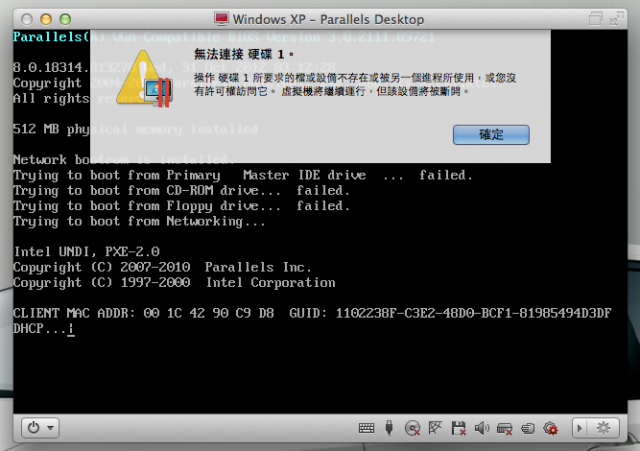Image resolution: width=640 pixels, height=451 pixels.
Task: Open the floppy disk icon
Action: 459,428
